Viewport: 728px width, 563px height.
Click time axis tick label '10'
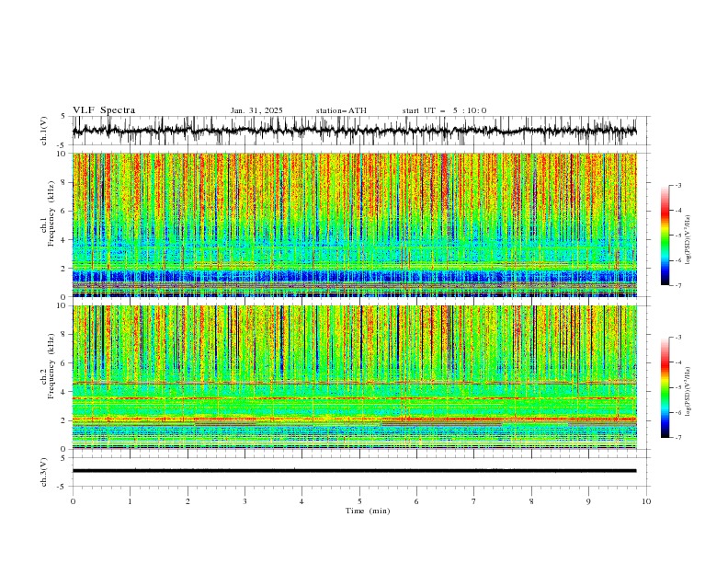646,501
